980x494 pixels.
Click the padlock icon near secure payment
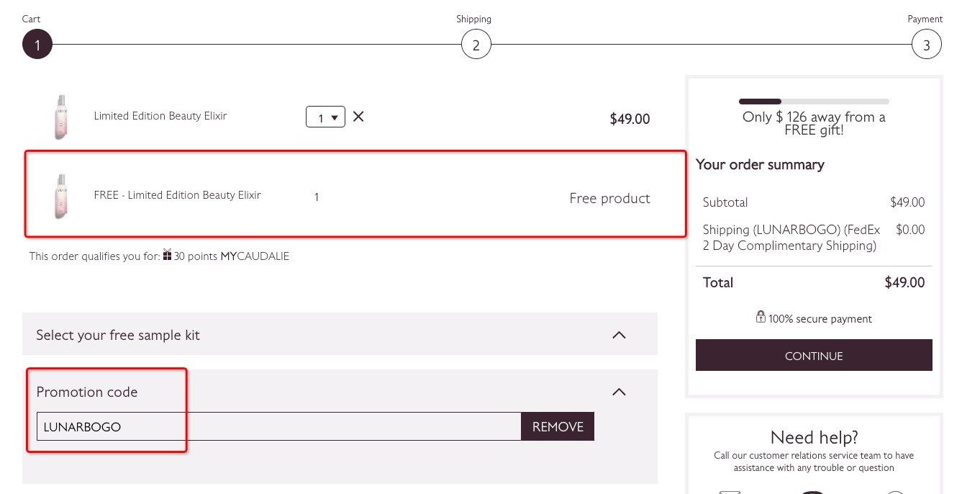point(761,317)
